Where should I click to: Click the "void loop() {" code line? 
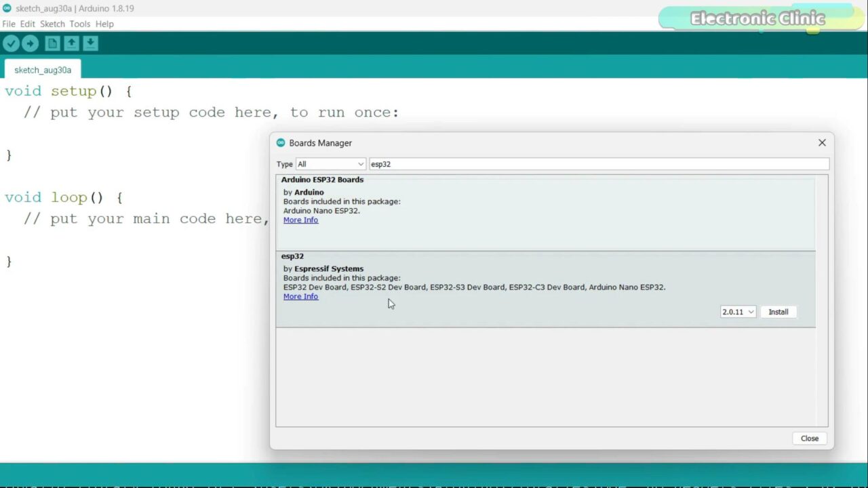tap(64, 197)
